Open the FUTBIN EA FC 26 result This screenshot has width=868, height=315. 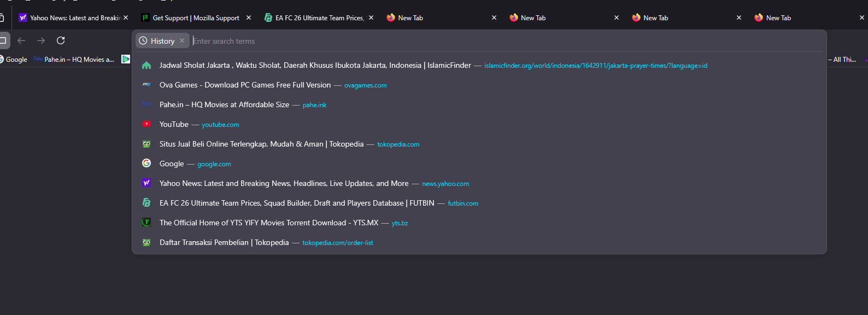(x=479, y=203)
